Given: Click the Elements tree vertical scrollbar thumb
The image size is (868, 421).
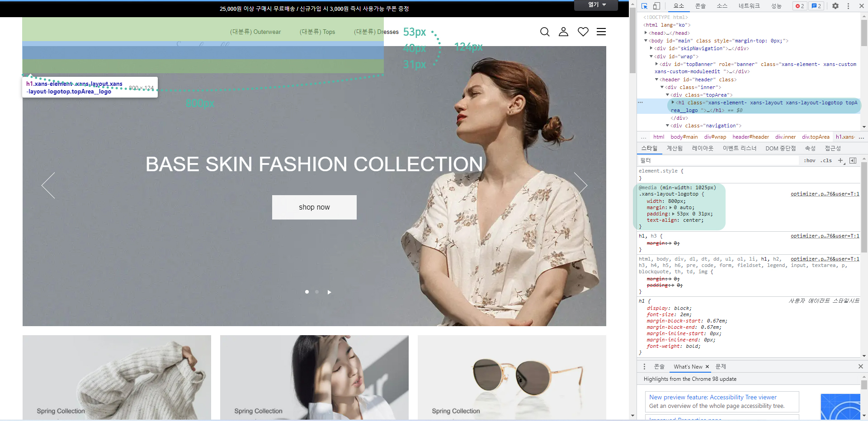Looking at the screenshot, I should [x=864, y=33].
